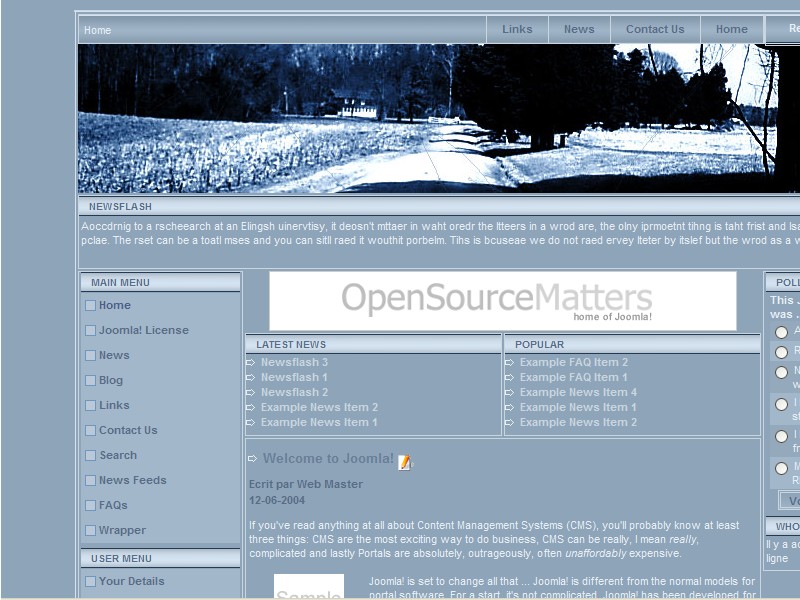Click the OpenSourceMatters banner image
800x600 pixels.
pos(503,301)
